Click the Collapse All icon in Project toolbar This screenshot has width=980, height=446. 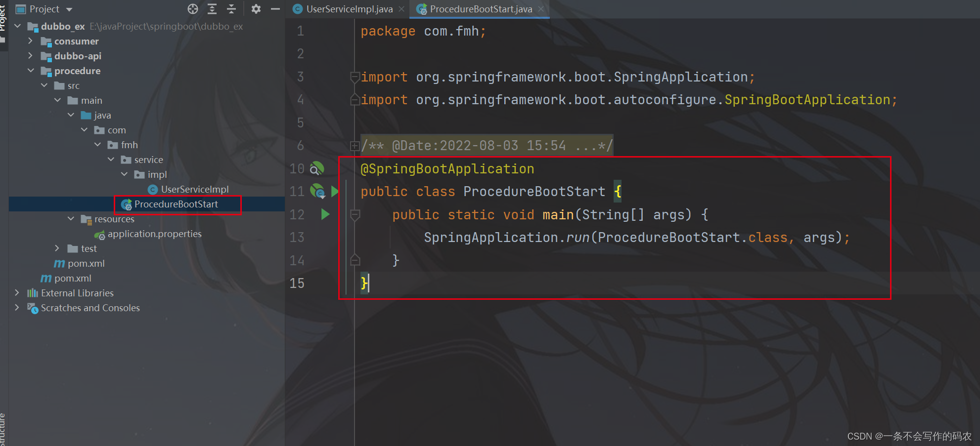point(231,9)
